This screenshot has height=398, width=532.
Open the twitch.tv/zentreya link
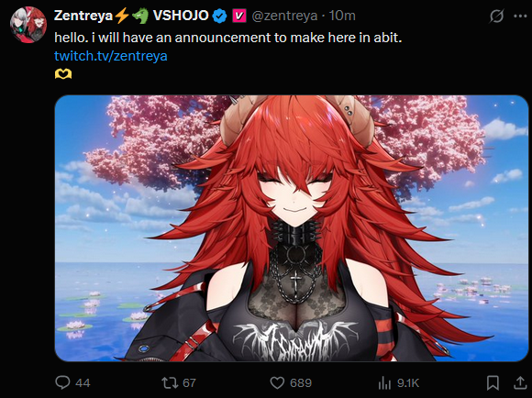click(x=111, y=56)
